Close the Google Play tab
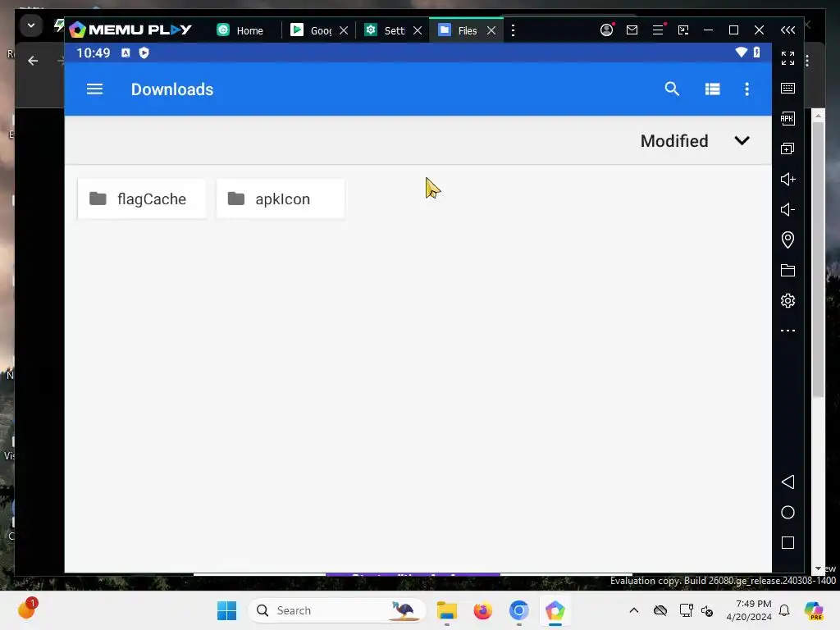Image resolution: width=840 pixels, height=630 pixels. pos(344,30)
